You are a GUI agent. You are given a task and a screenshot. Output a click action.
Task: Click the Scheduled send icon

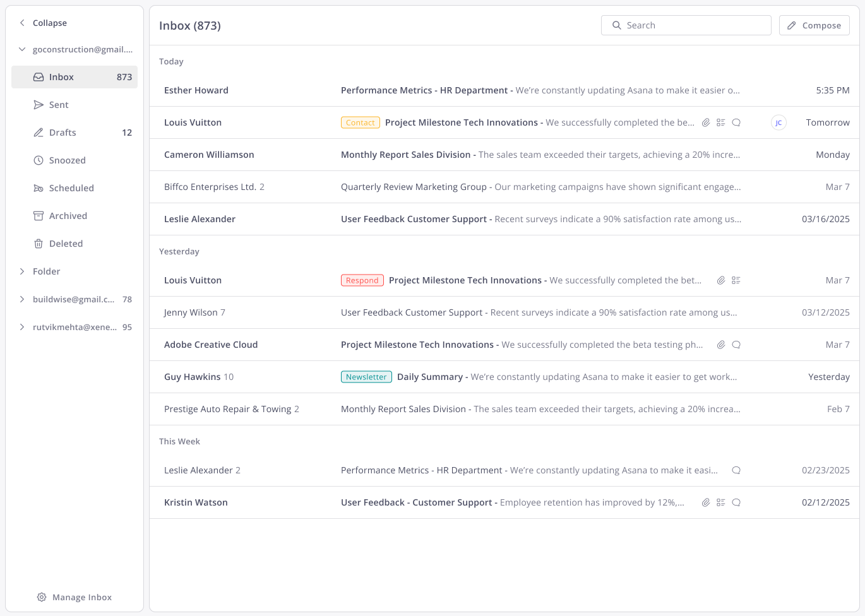coord(39,188)
